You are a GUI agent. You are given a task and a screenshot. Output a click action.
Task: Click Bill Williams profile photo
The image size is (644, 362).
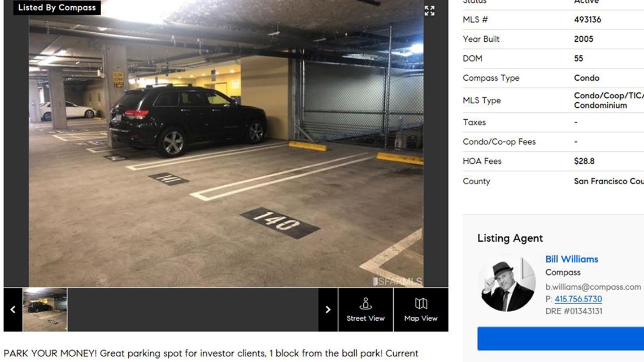(508, 283)
